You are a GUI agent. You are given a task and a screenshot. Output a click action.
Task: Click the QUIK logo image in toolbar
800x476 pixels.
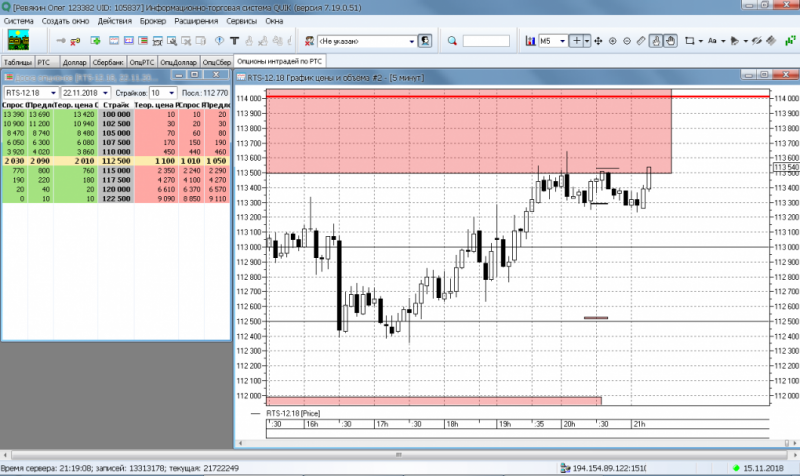pyautogui.click(x=18, y=40)
